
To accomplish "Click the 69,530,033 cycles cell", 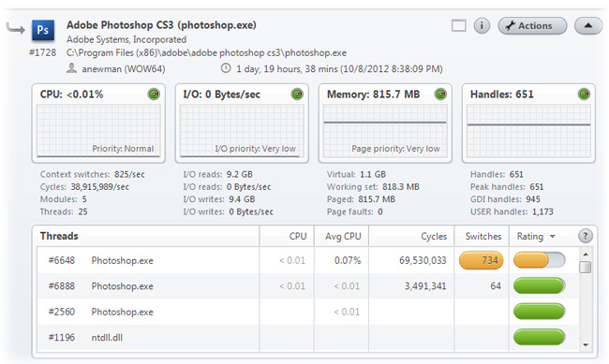I will pos(423,260).
